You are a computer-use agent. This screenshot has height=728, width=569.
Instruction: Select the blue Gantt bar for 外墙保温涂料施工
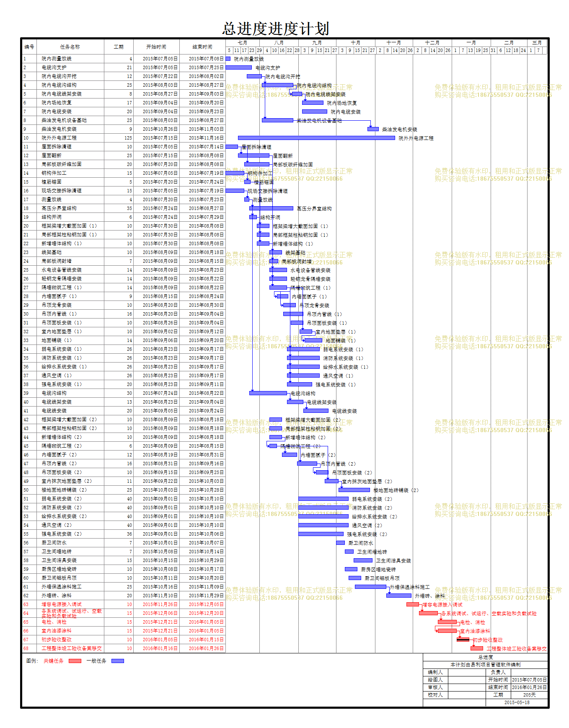pos(370,587)
